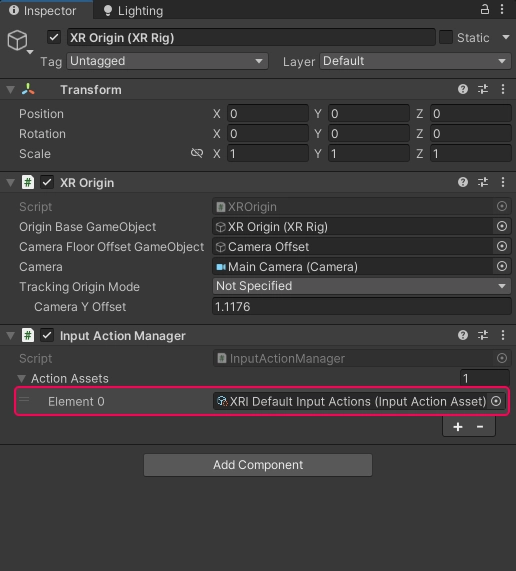Click the Position X value field
This screenshot has width=516, height=571.
[x=268, y=114]
